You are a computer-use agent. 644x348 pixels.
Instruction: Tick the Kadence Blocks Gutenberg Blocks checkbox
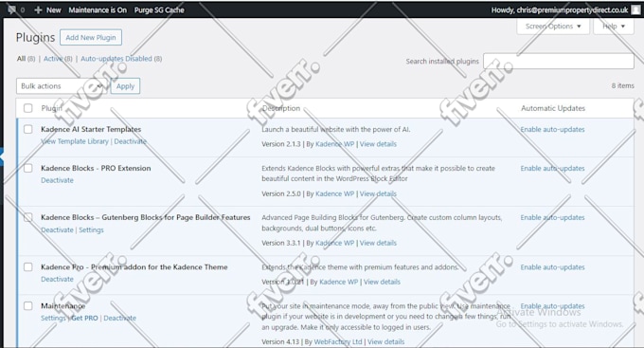pos(27,217)
